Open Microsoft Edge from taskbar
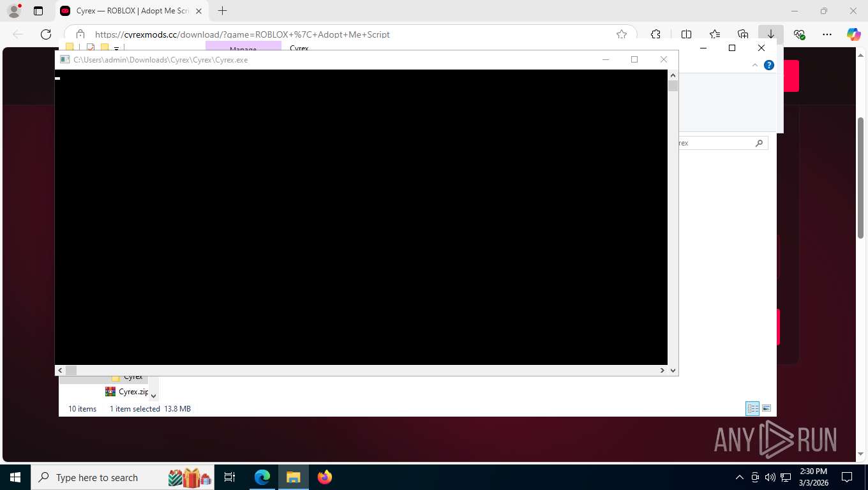Image resolution: width=868 pixels, height=490 pixels. tap(262, 477)
